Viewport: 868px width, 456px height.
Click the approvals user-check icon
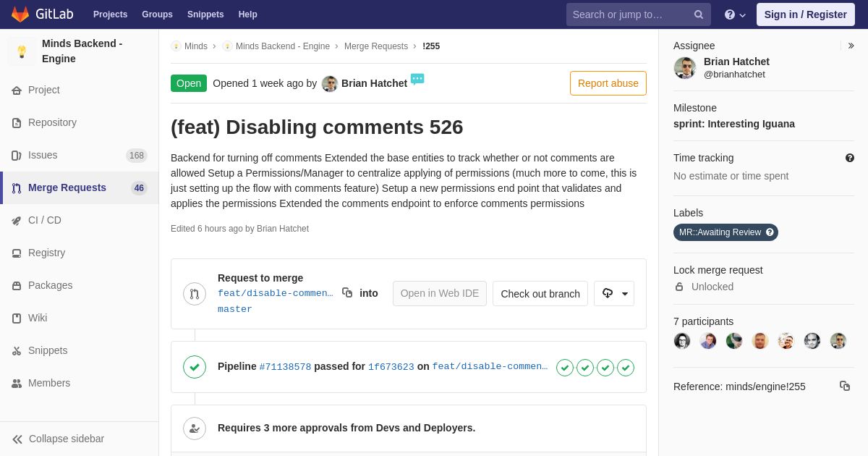(195, 428)
